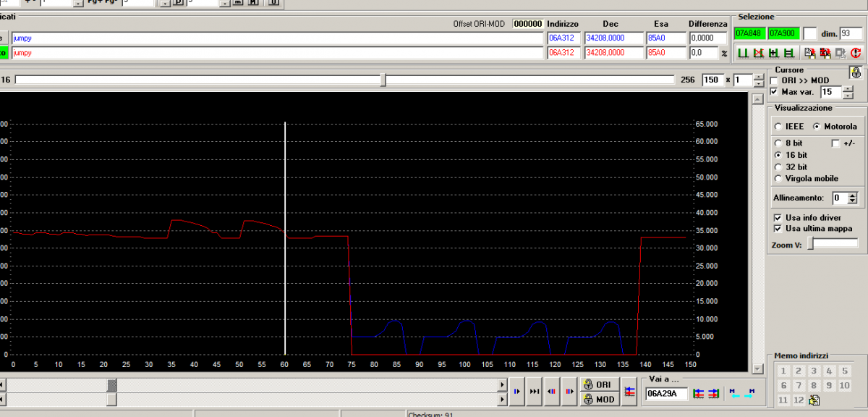
Task: Click the cyan right arrow M marker icon
Action: pos(749,393)
